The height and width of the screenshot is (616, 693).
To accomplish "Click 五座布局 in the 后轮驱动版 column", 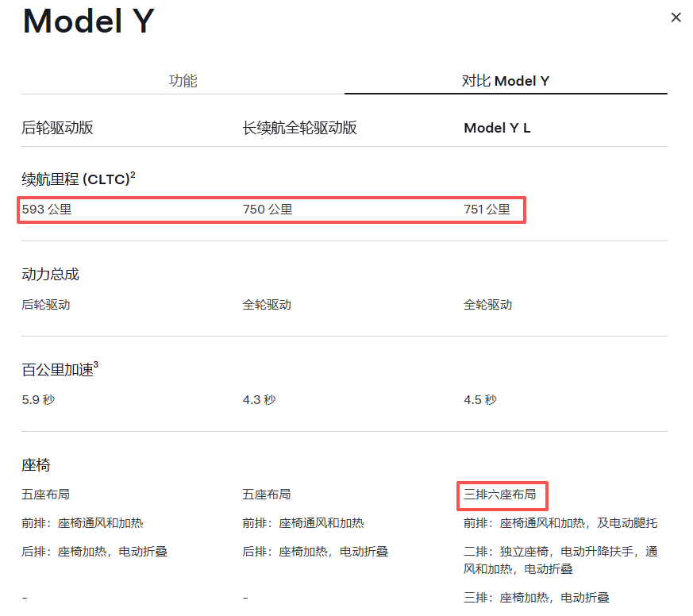I will (46, 495).
